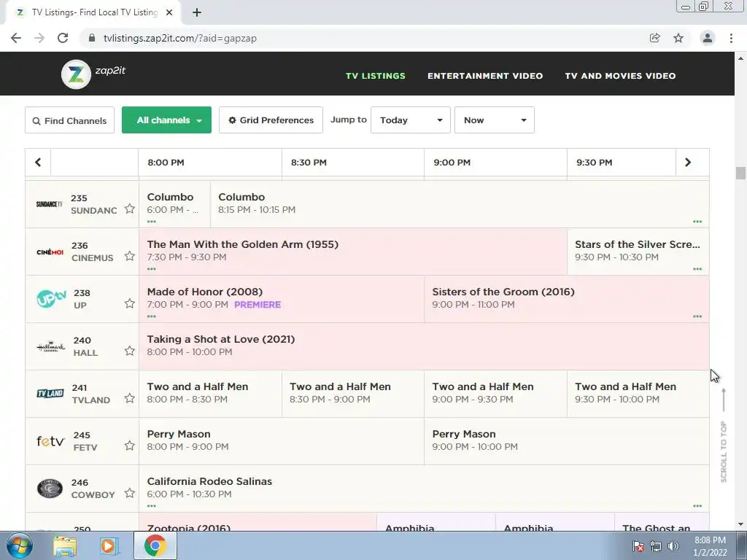Advance the grid with right arrow

point(688,163)
